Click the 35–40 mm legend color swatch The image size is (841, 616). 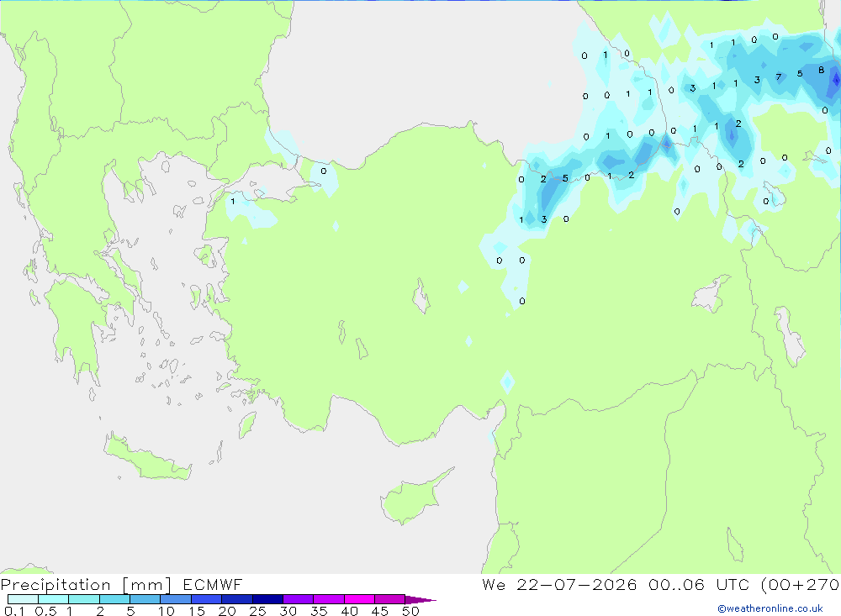[328, 599]
